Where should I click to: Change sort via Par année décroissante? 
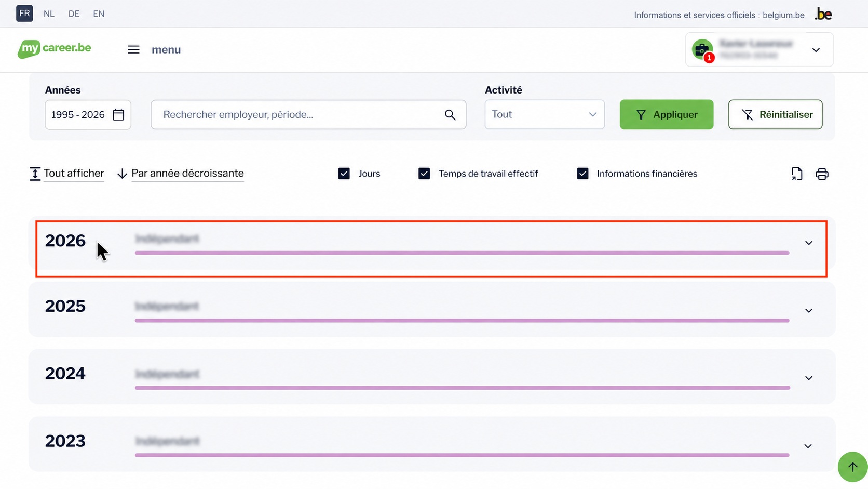181,174
